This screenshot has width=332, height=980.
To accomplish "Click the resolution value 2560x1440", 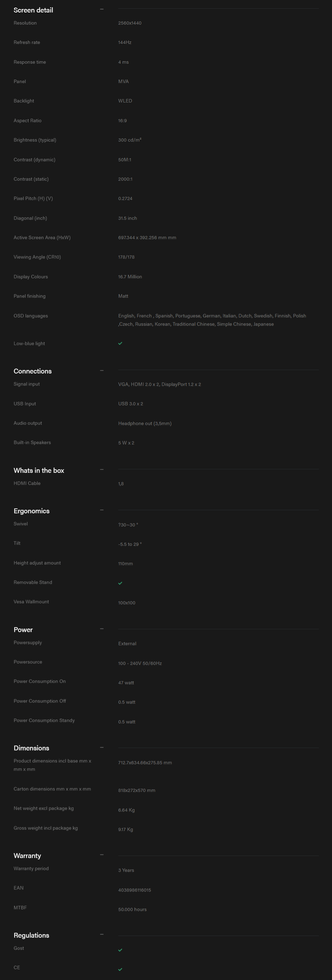I will pos(130,23).
